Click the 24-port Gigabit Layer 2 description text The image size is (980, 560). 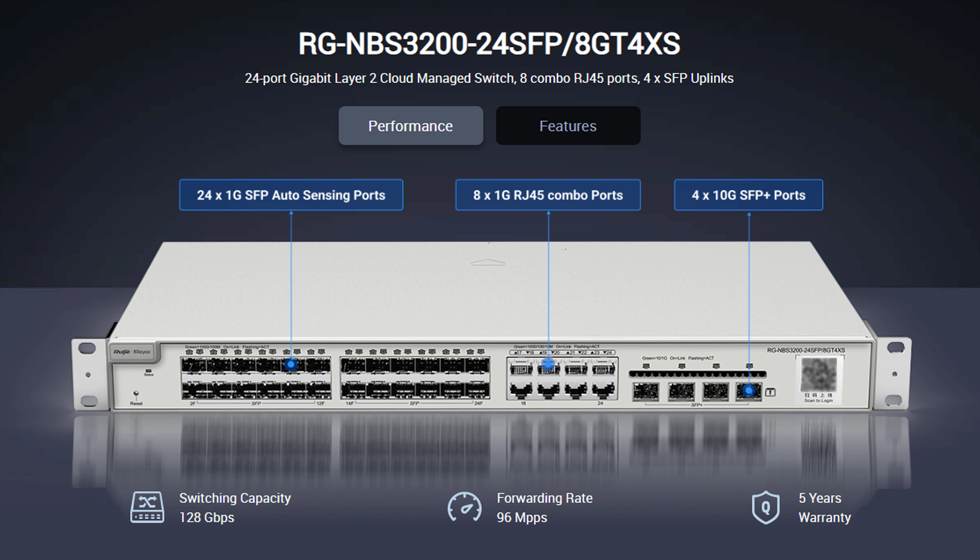point(489,78)
